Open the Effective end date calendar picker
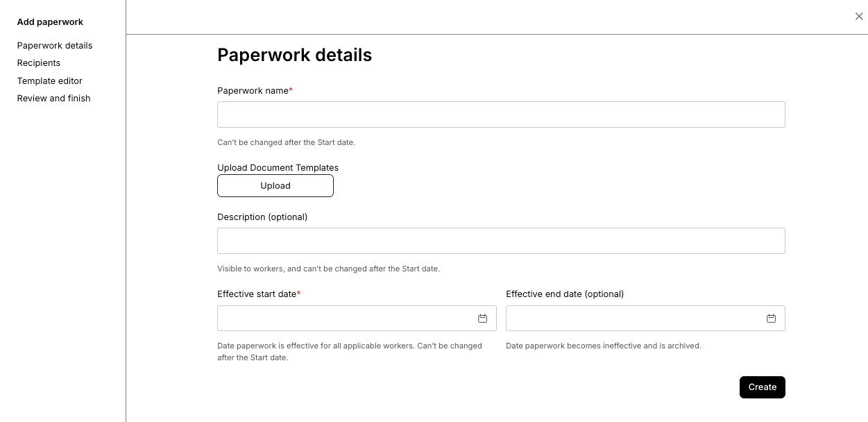The height and width of the screenshot is (422, 868). click(x=771, y=318)
